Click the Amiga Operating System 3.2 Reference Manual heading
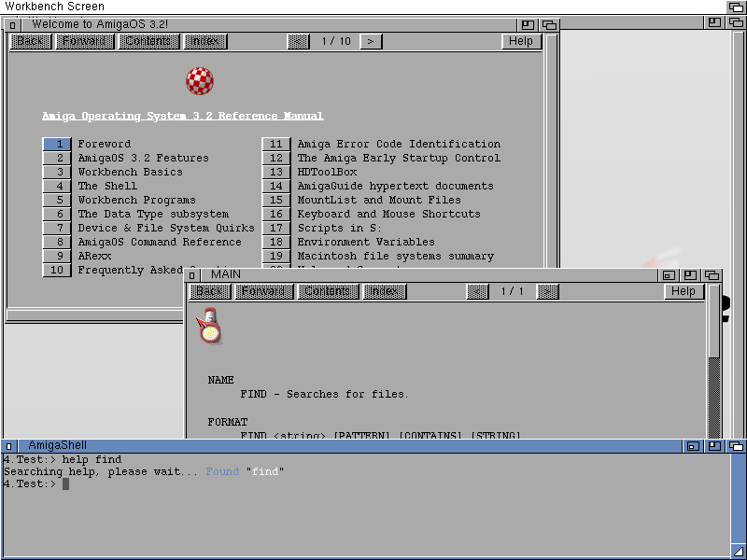This screenshot has width=747, height=560. [x=183, y=116]
